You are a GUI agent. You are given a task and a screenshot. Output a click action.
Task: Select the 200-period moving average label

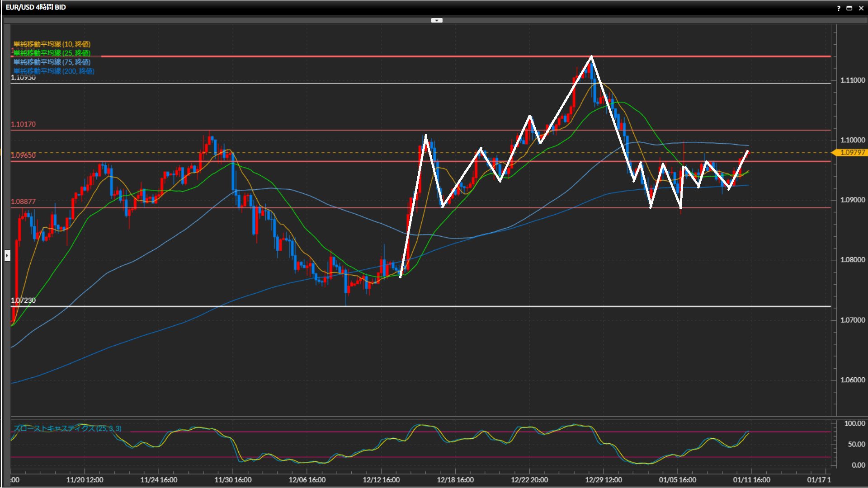click(54, 71)
